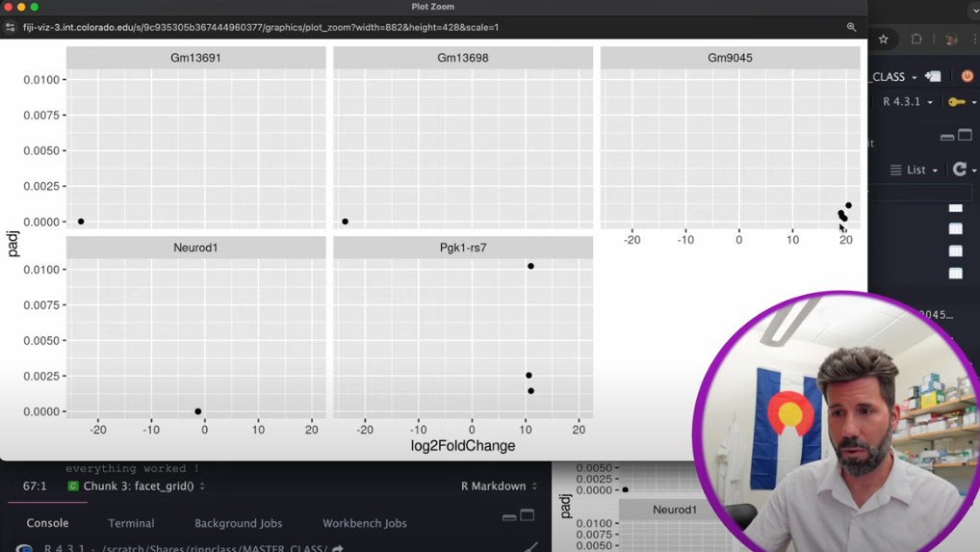Click the 'everything worked !' text in the editor
The width and height of the screenshot is (980, 552).
click(132, 469)
